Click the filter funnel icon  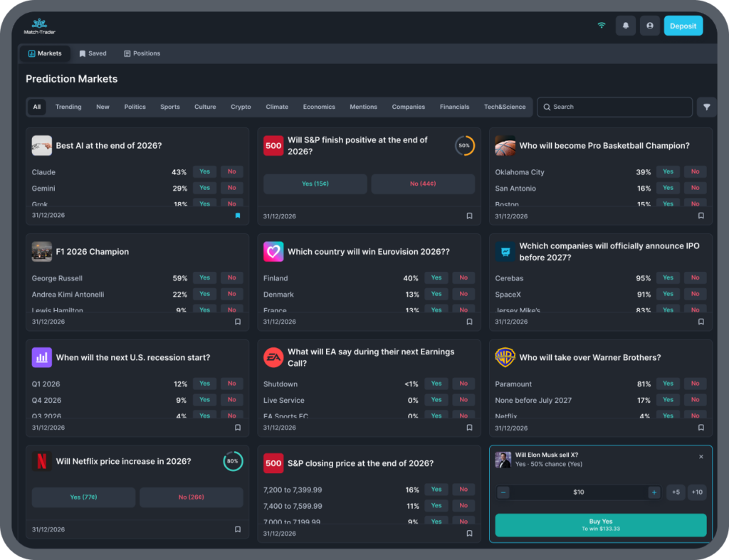click(706, 107)
